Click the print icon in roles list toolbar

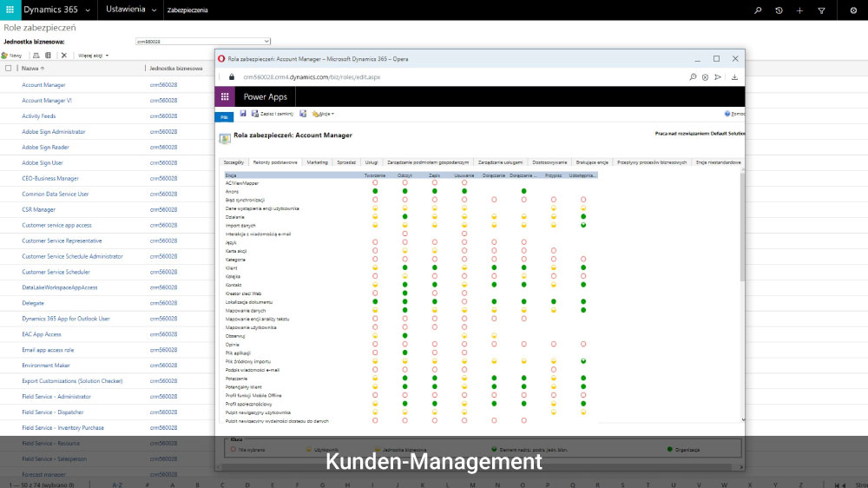(x=36, y=56)
